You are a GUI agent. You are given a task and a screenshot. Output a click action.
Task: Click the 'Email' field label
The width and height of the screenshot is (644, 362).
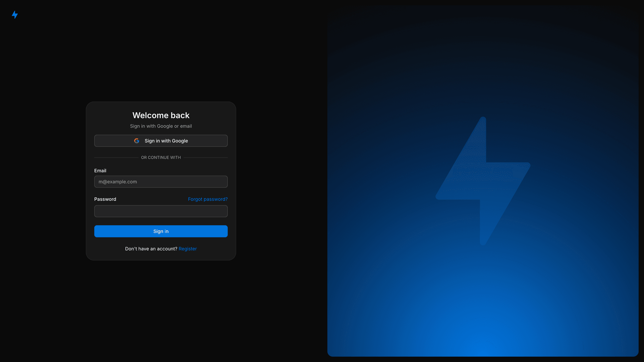[x=100, y=171]
